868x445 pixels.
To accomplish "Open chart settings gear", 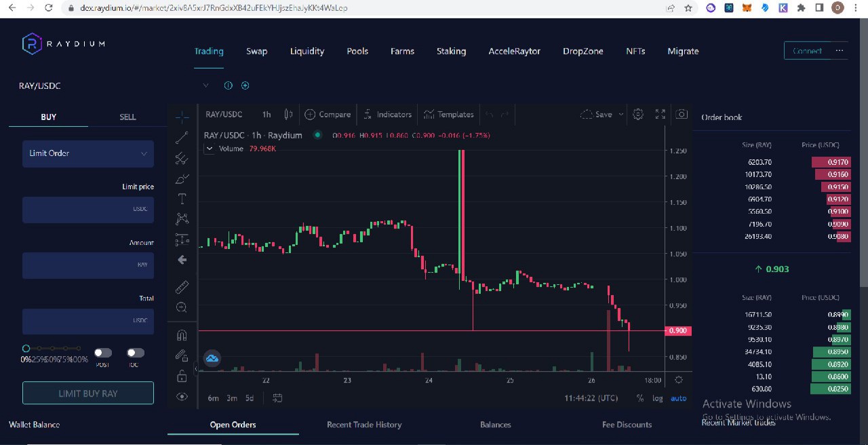I will (638, 115).
